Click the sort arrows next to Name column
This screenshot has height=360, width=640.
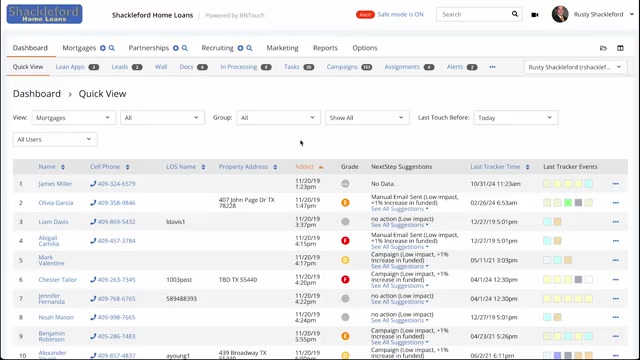(63, 167)
